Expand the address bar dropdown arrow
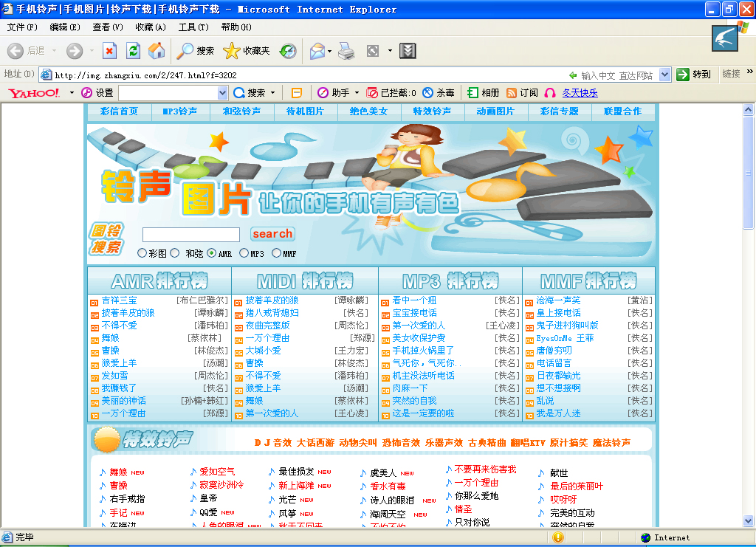Viewport: 756px width, 547px height. pyautogui.click(x=664, y=75)
